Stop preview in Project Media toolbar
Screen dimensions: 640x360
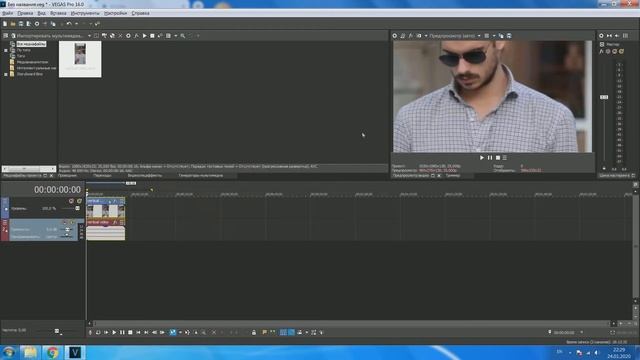tap(152, 36)
